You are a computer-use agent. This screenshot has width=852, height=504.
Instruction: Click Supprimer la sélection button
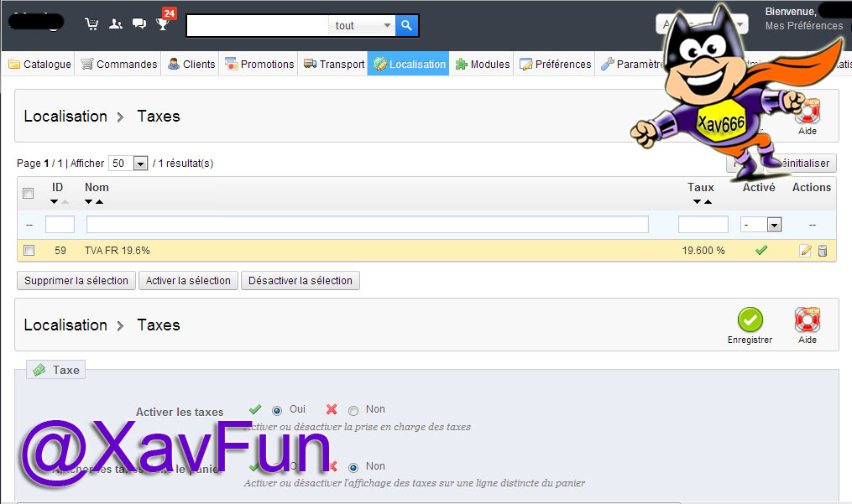pyautogui.click(x=76, y=281)
